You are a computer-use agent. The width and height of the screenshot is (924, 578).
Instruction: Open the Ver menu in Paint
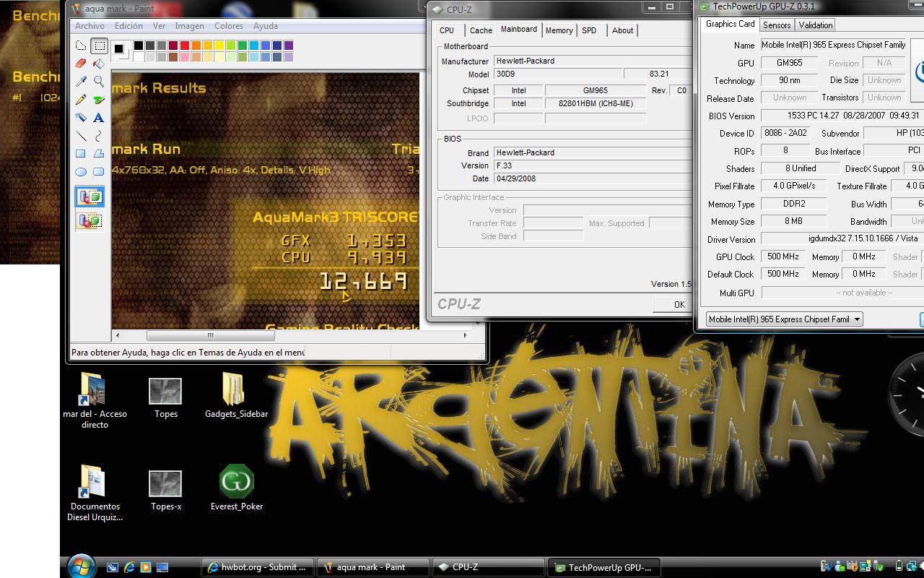(159, 25)
